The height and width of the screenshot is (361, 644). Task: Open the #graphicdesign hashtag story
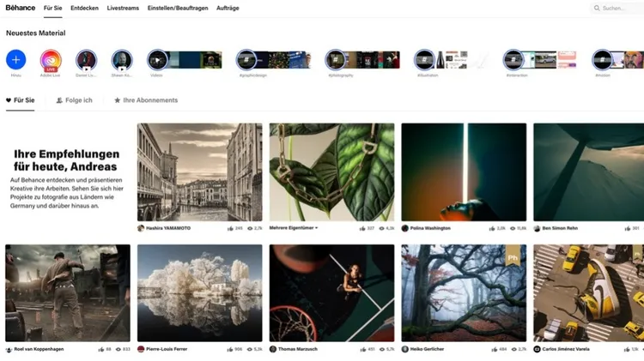pos(246,60)
